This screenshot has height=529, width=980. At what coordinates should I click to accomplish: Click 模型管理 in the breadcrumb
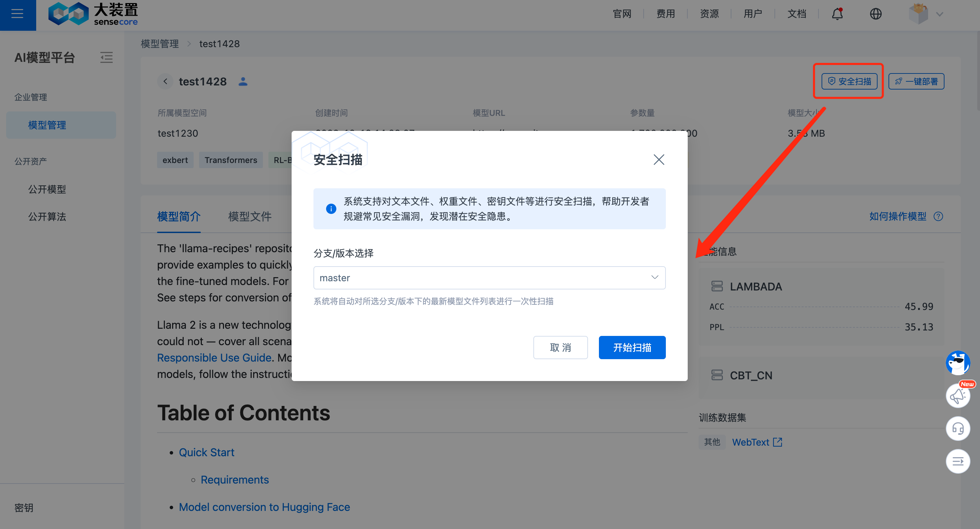[x=160, y=44]
